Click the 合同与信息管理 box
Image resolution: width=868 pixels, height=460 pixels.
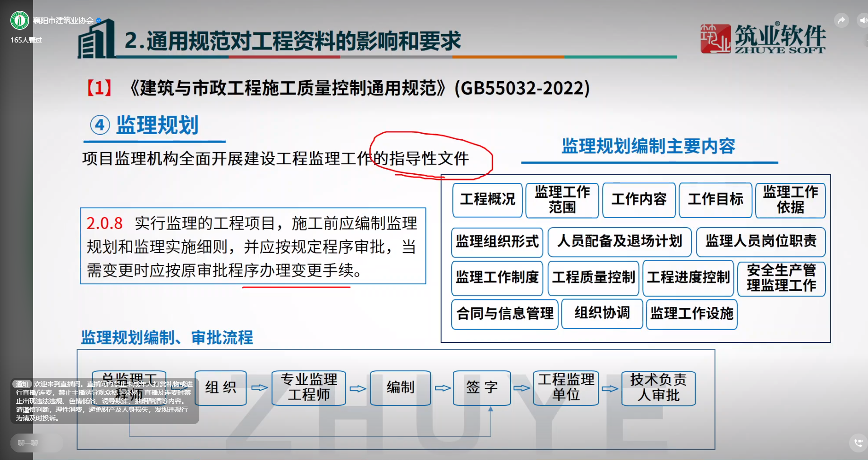tap(505, 314)
